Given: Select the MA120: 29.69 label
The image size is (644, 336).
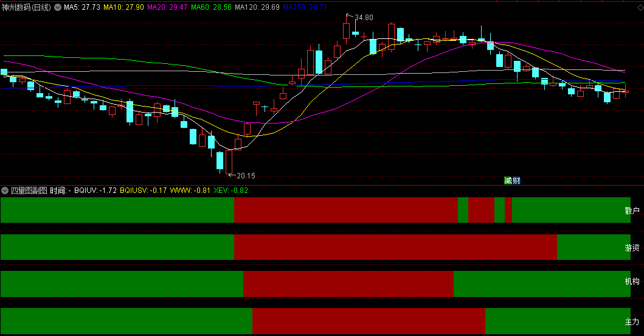Looking at the screenshot, I should tap(257, 7).
